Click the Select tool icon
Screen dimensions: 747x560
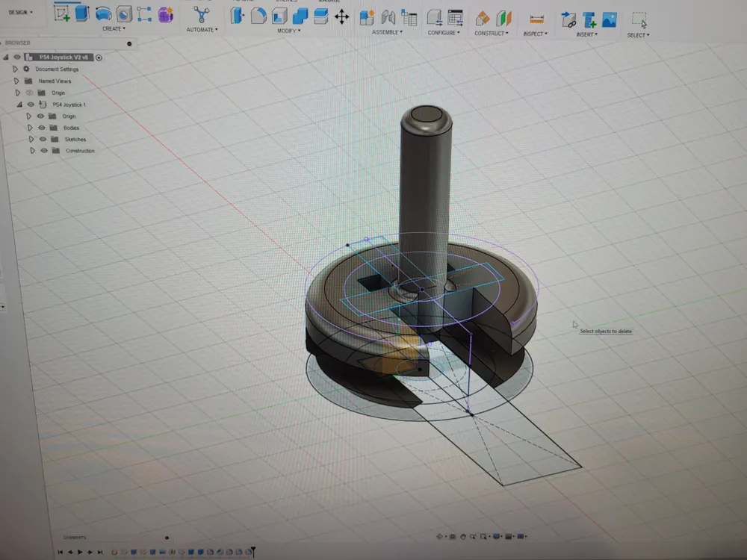639,20
